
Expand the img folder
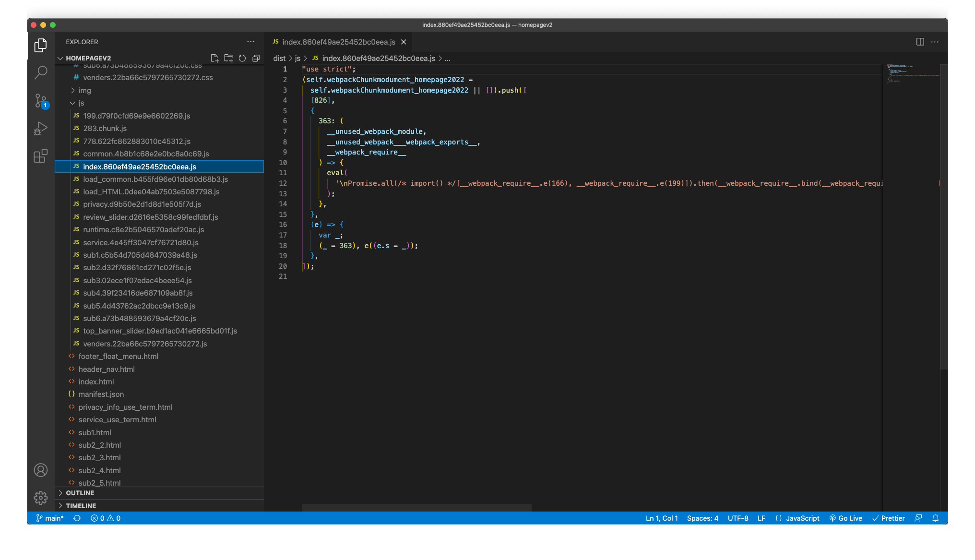tap(84, 90)
